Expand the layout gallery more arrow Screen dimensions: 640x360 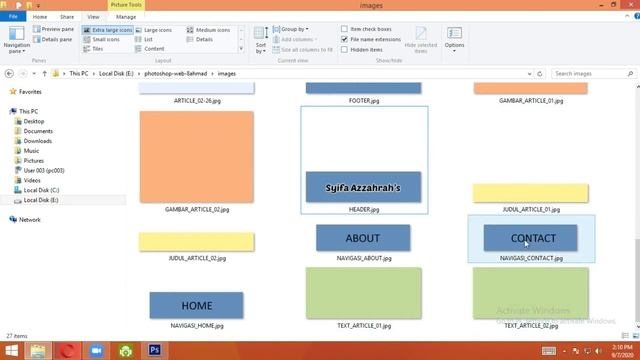241,49
